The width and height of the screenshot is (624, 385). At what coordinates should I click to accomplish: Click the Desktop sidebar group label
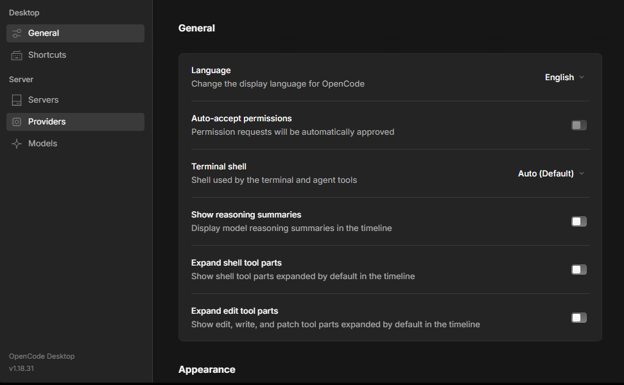coord(24,13)
